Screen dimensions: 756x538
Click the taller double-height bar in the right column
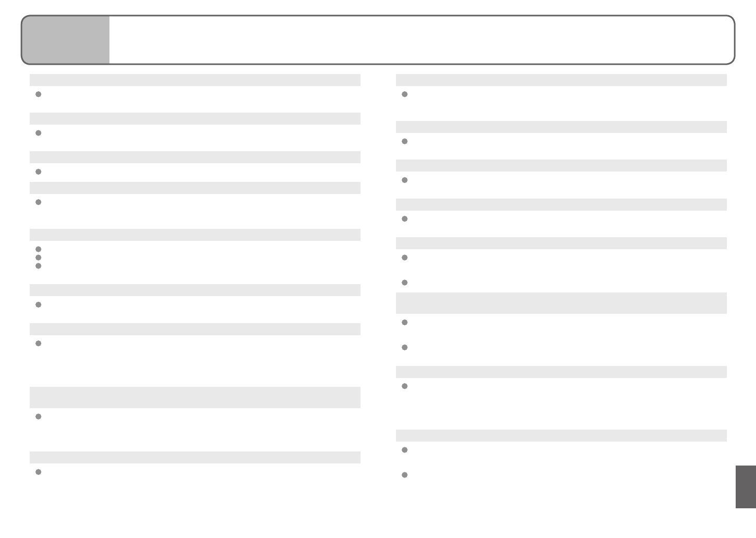(561, 303)
